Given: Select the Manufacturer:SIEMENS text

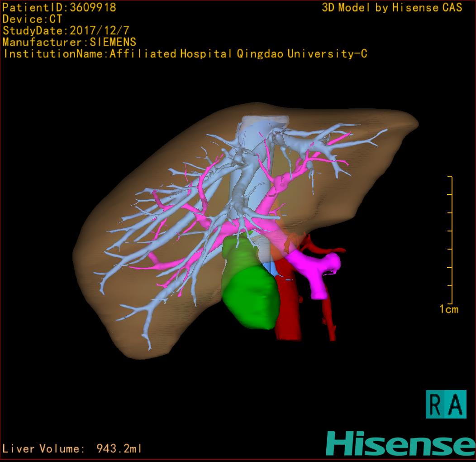Looking at the screenshot, I should [69, 42].
